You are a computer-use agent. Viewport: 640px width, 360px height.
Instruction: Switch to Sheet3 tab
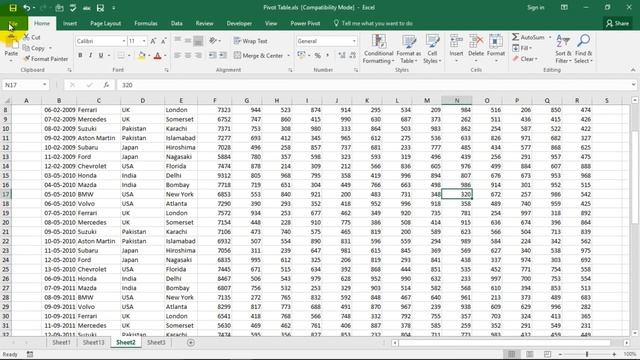[156, 342]
